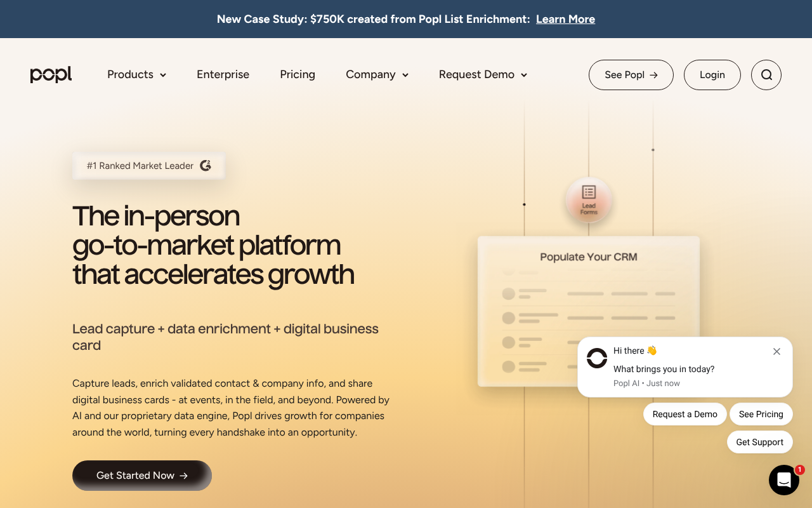
Task: Expand the Products dropdown menu
Action: (x=136, y=75)
